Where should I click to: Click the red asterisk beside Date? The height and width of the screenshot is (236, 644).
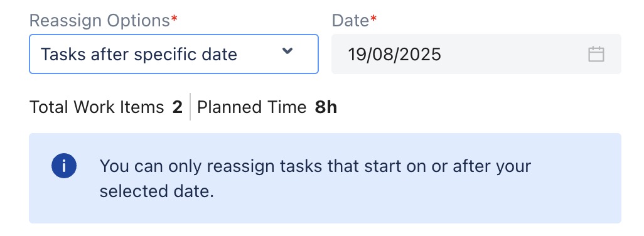373,18
